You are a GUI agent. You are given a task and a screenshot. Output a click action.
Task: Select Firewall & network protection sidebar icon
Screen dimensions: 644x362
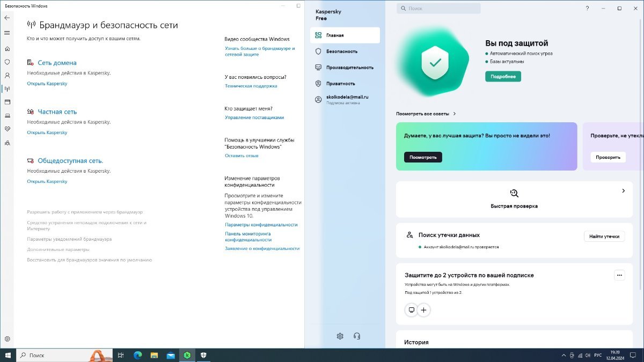(x=7, y=89)
